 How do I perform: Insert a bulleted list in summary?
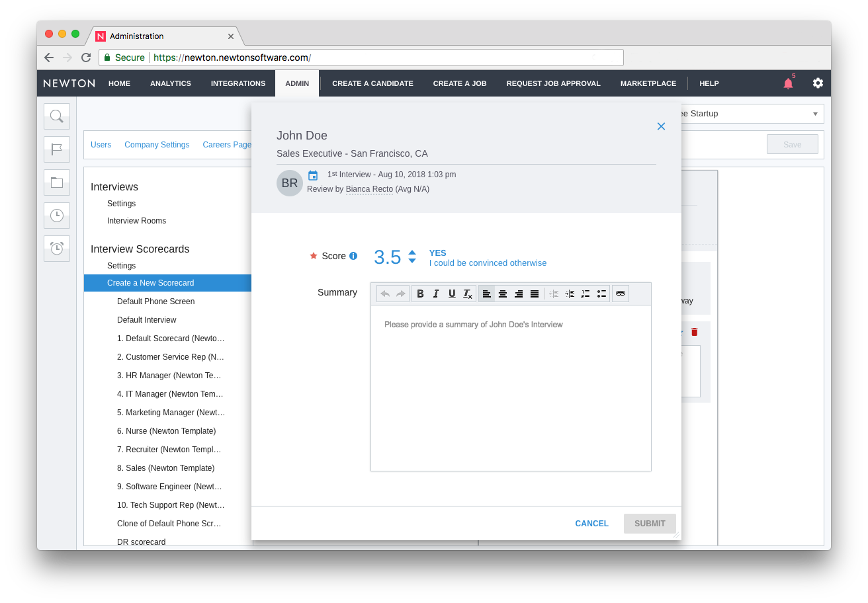click(601, 294)
